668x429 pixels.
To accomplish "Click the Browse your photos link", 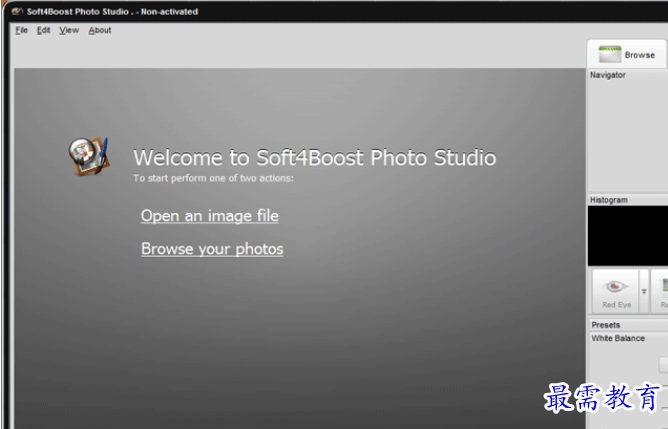I will [212, 249].
